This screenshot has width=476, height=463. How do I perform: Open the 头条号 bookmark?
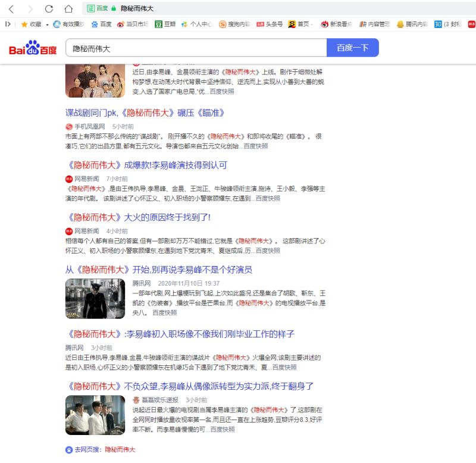coord(270,24)
